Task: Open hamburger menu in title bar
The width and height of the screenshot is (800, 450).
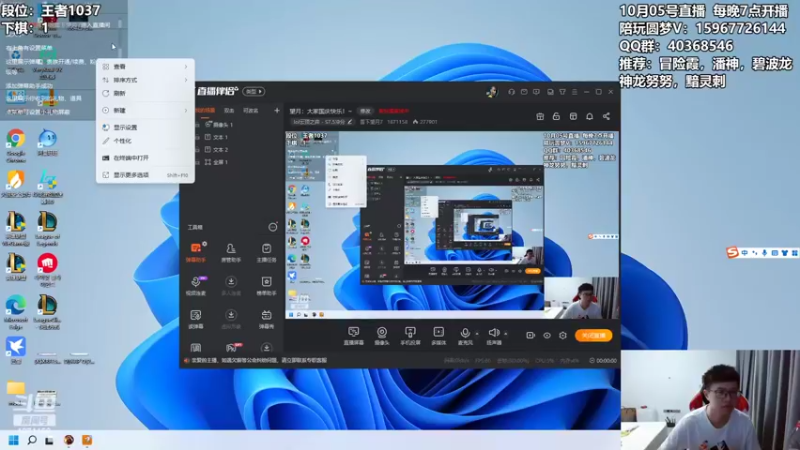Action: pos(574,92)
